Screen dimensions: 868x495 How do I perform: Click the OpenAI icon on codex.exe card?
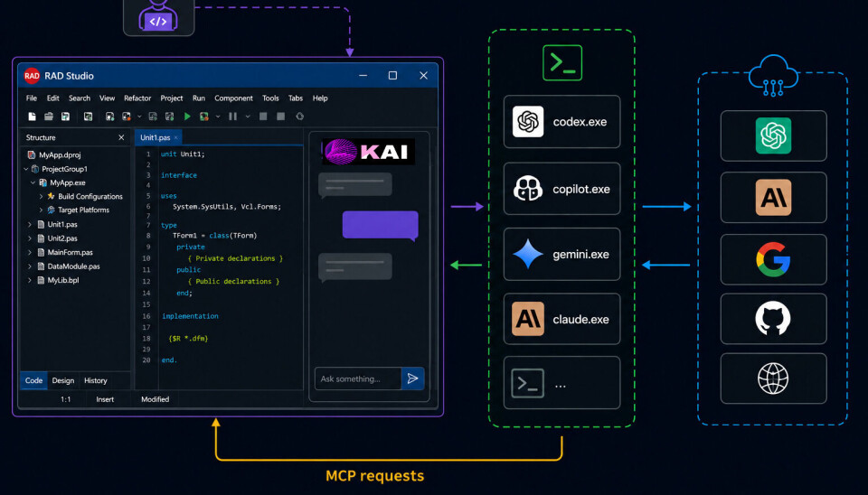tap(527, 121)
